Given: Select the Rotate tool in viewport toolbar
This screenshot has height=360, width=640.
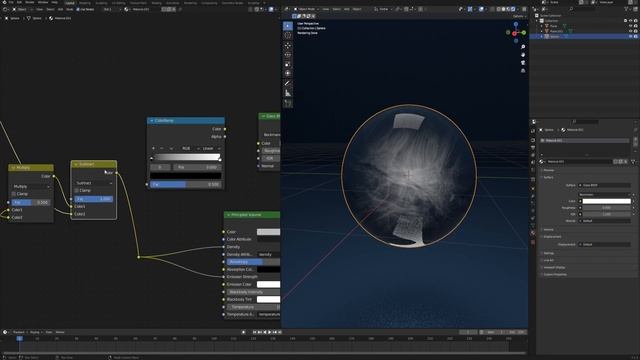Looking at the screenshot, I should (x=288, y=55).
